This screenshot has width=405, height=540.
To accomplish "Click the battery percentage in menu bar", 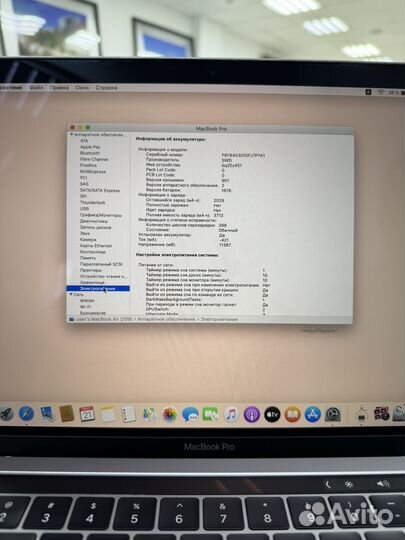I will 394,93.
